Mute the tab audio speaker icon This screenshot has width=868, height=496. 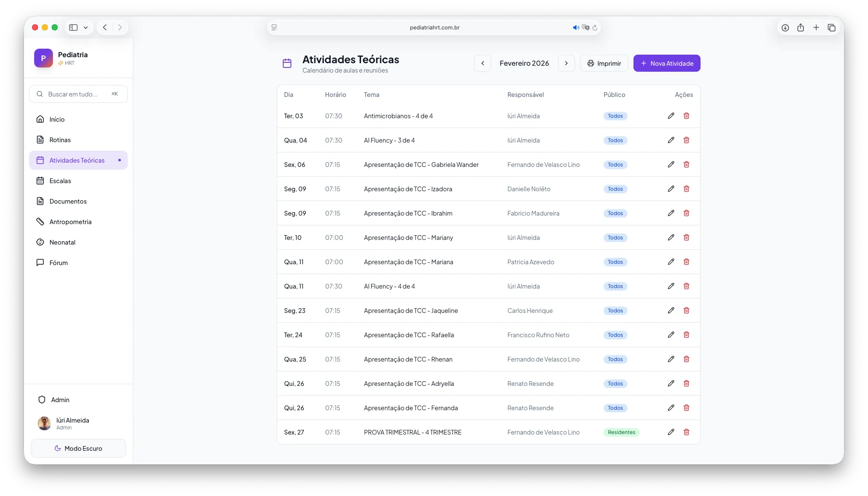[575, 27]
